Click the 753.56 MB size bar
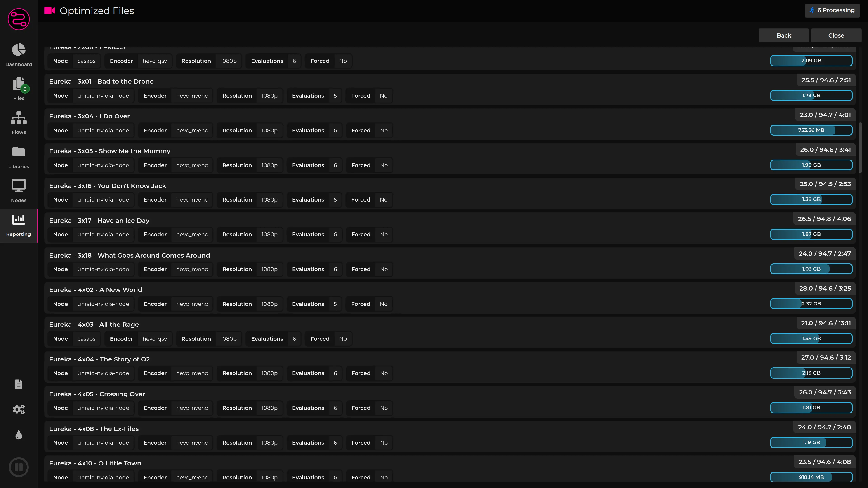The width and height of the screenshot is (868, 488). coord(811,130)
